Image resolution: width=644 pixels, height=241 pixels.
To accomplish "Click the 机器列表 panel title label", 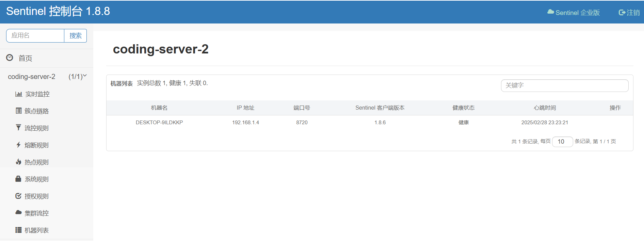I will [122, 83].
